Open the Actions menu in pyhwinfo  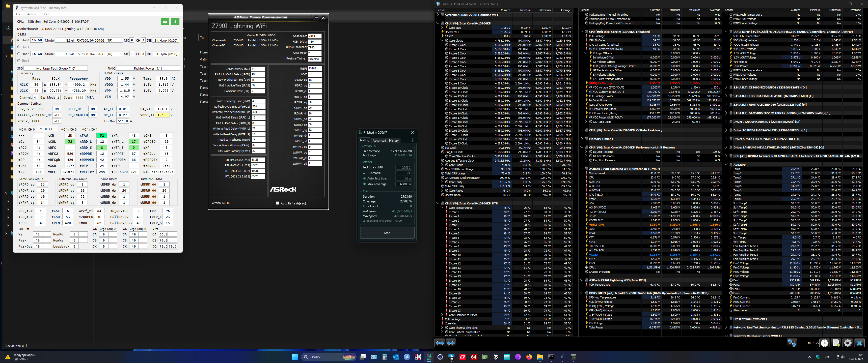click(32, 14)
